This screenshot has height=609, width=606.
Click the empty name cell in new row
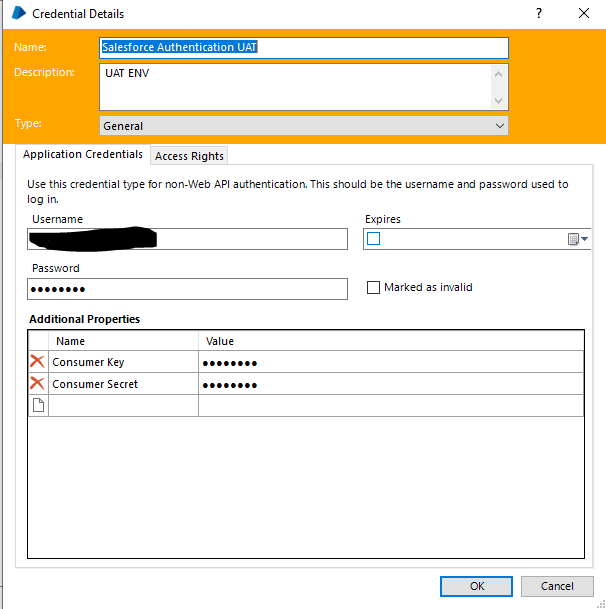click(123, 405)
